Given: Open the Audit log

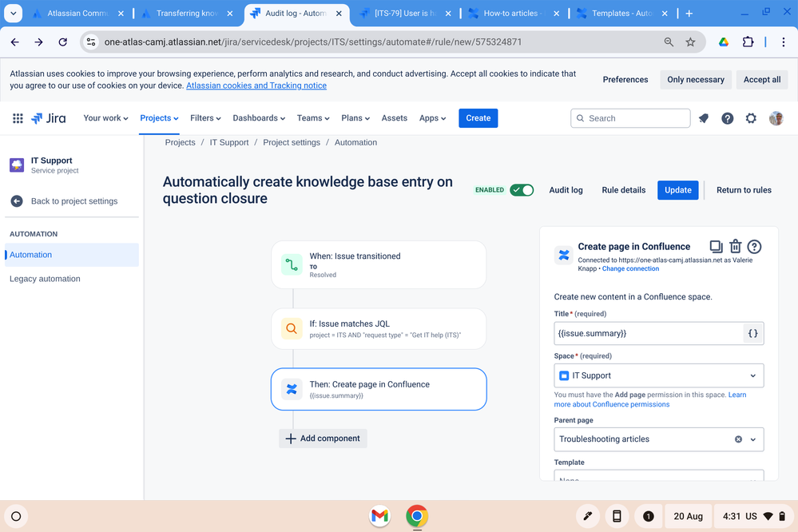Looking at the screenshot, I should pos(566,190).
